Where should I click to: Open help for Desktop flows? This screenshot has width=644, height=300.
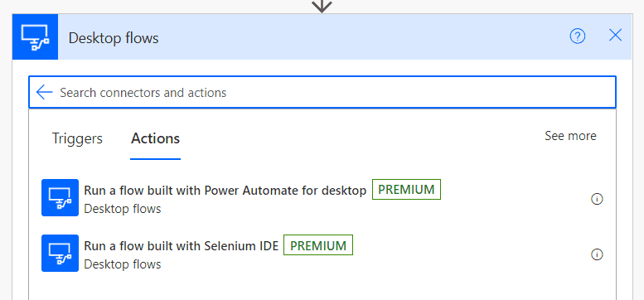click(578, 36)
